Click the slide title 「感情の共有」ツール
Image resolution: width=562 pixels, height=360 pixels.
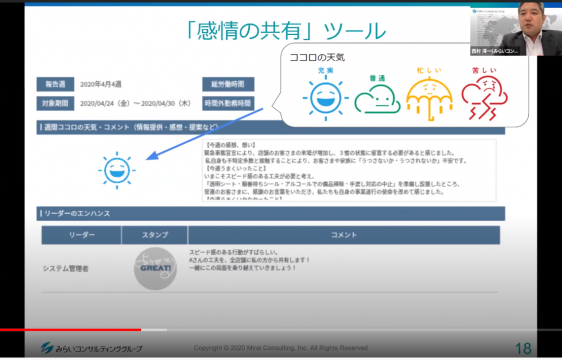tap(285, 31)
